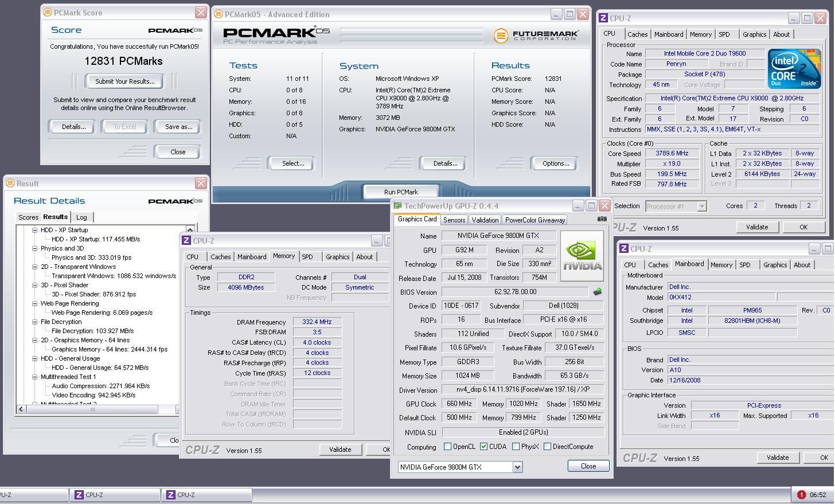The image size is (835, 504).
Task: Uncheck the CUDA checkbox in GPU-Z
Action: [483, 447]
